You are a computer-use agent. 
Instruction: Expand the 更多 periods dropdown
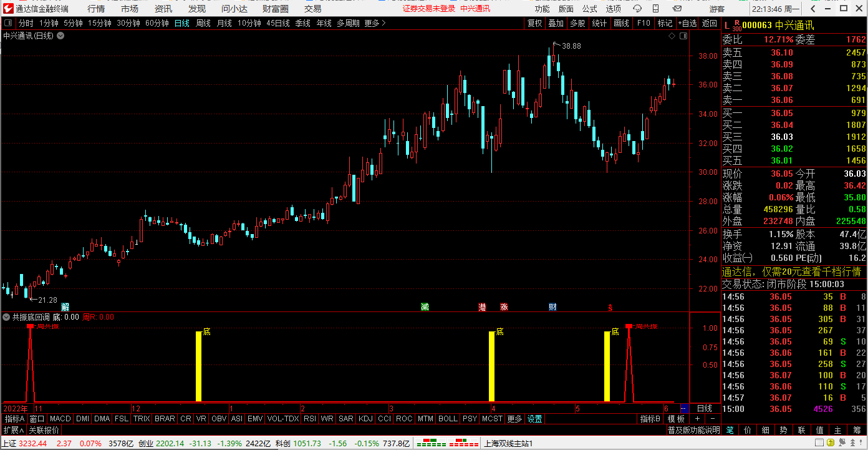point(375,23)
